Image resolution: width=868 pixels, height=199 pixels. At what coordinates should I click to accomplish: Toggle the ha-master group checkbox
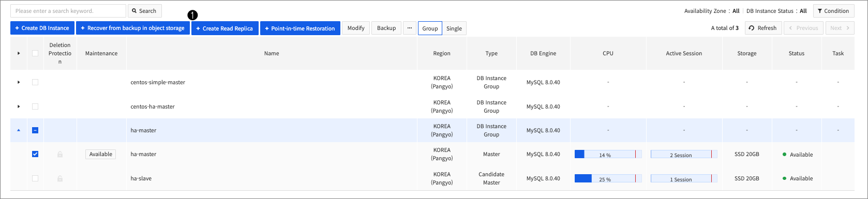pos(35,130)
